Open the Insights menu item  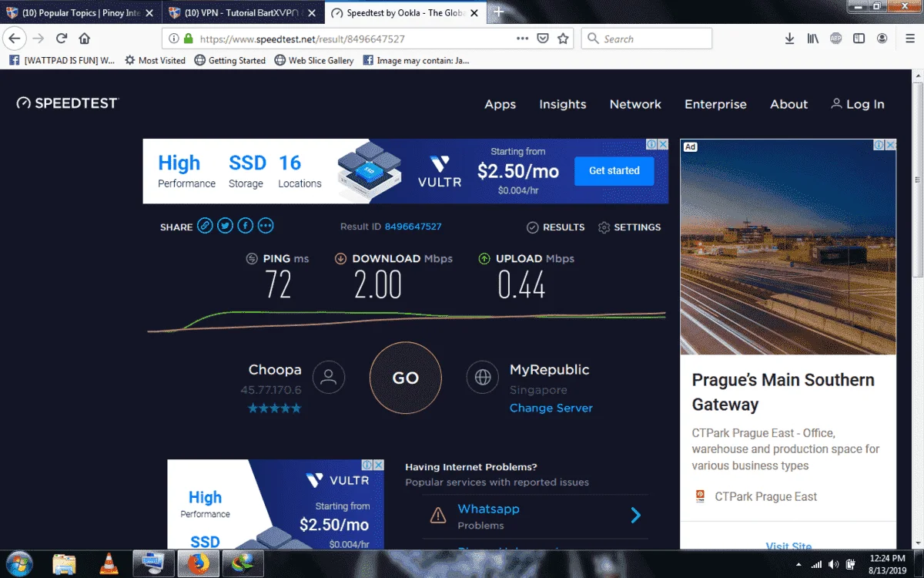pyautogui.click(x=563, y=104)
